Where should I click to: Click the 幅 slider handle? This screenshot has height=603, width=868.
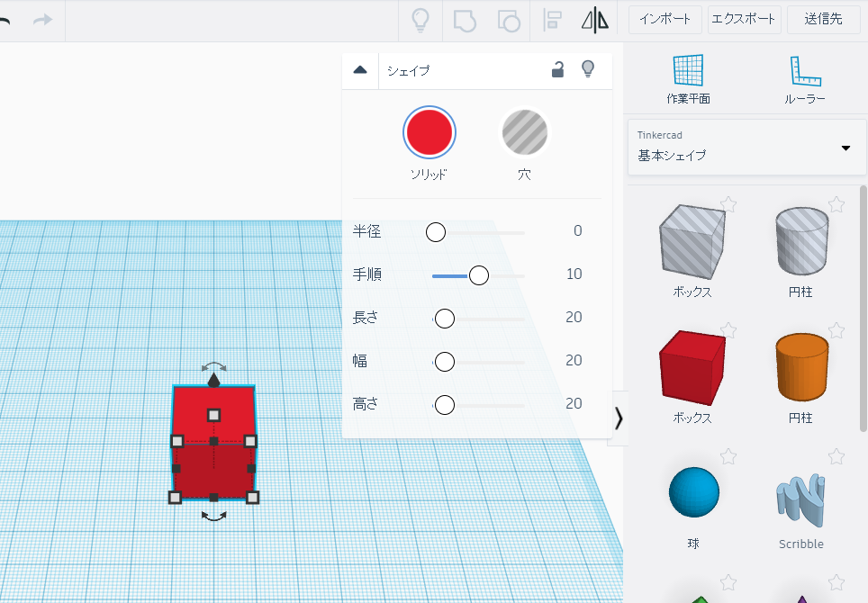pos(445,362)
